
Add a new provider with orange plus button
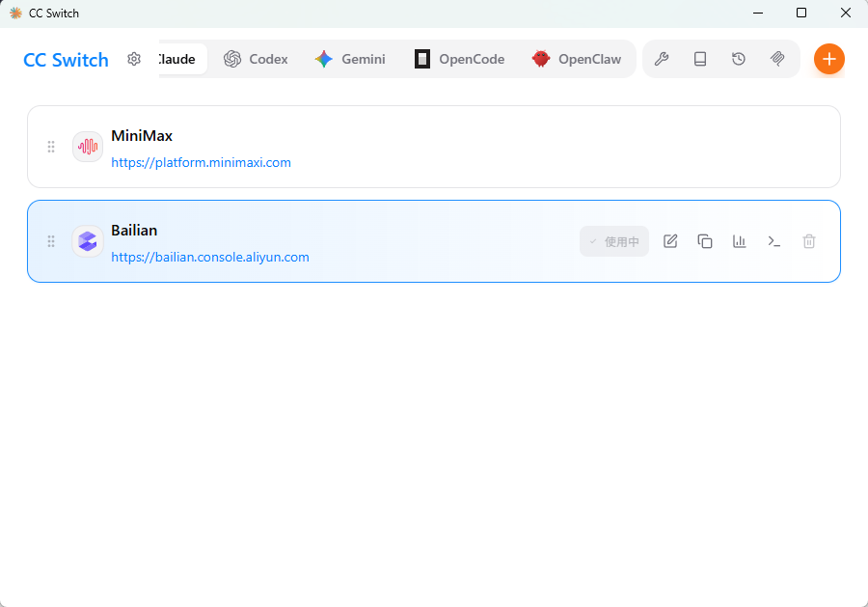point(828,59)
